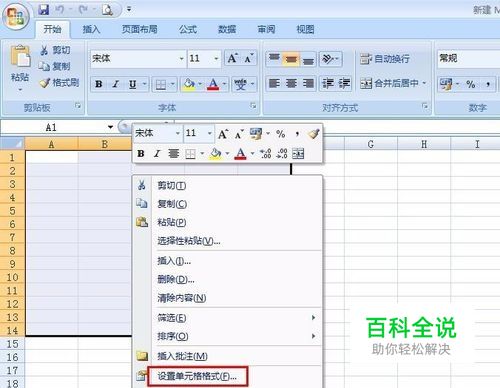
Task: Open the Name Box dropdown arrow
Action: click(110, 127)
